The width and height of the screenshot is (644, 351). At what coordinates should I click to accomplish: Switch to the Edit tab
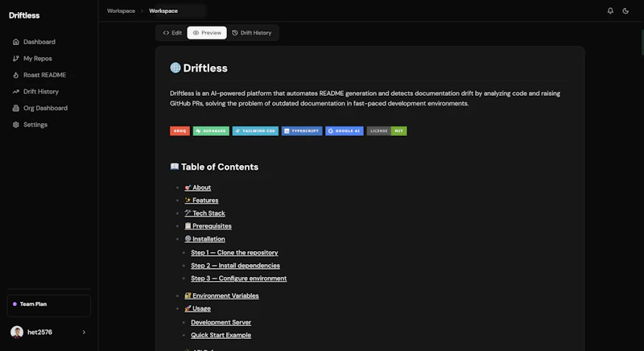(x=172, y=33)
